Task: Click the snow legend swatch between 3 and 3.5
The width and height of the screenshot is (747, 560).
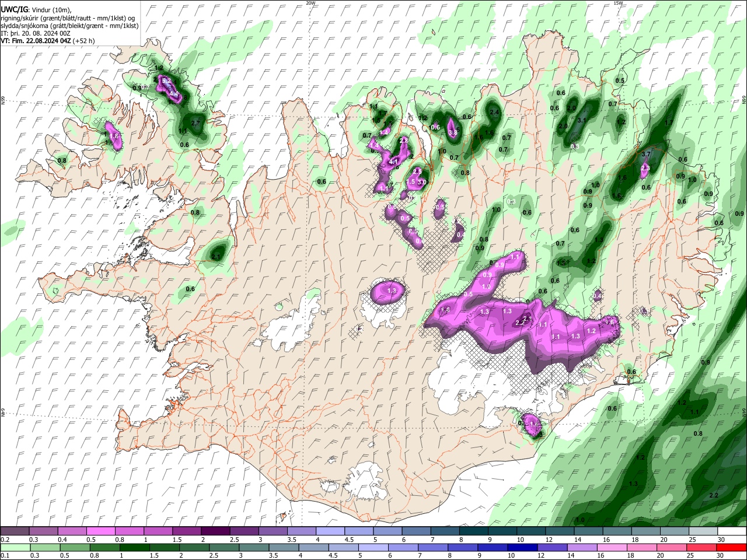Action: pyautogui.click(x=272, y=531)
